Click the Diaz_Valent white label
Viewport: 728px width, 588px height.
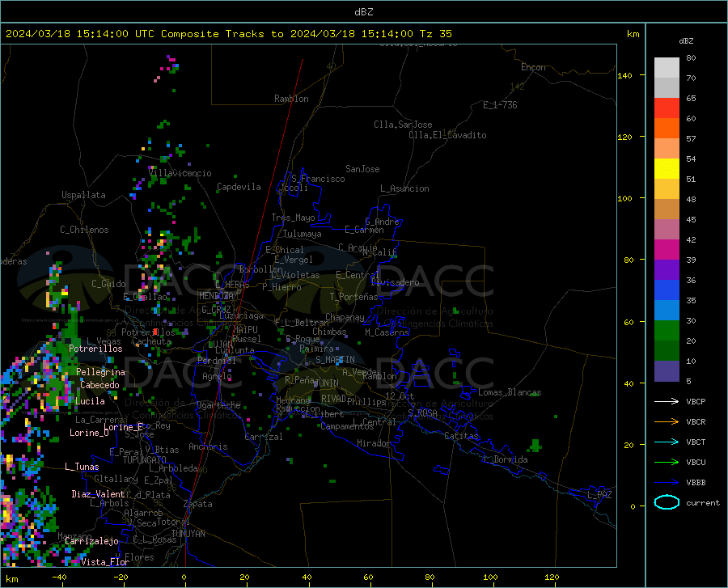[98, 494]
